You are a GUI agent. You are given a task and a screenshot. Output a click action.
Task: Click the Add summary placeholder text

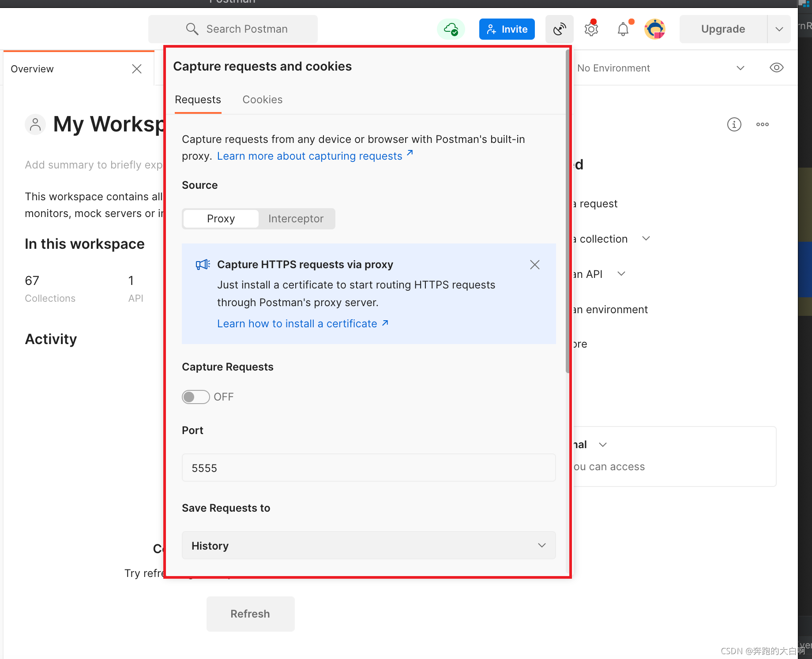(94, 165)
